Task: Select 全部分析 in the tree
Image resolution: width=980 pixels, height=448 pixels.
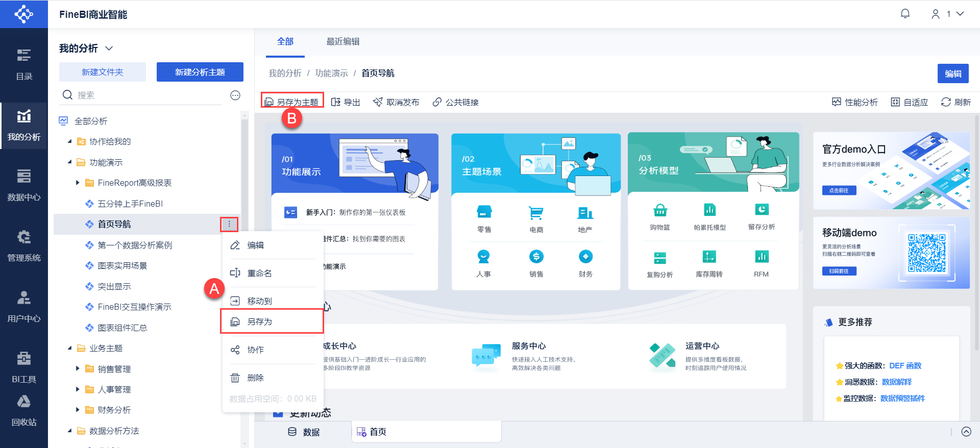Action: coord(91,121)
